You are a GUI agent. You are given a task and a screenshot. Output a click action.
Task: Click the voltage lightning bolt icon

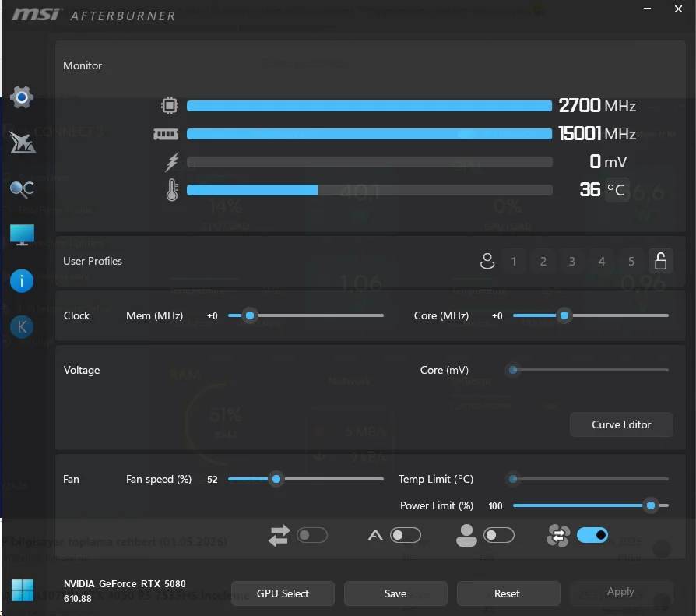click(x=172, y=162)
